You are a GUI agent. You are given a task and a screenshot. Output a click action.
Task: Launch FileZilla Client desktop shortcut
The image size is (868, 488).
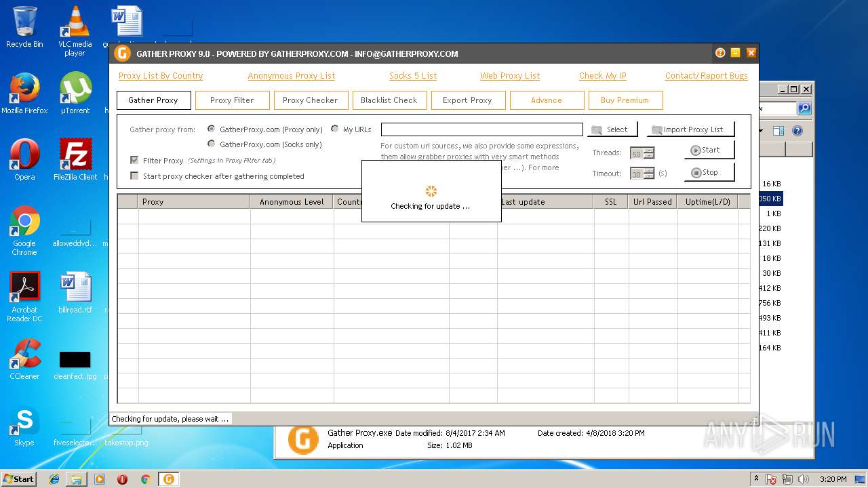[x=75, y=160]
